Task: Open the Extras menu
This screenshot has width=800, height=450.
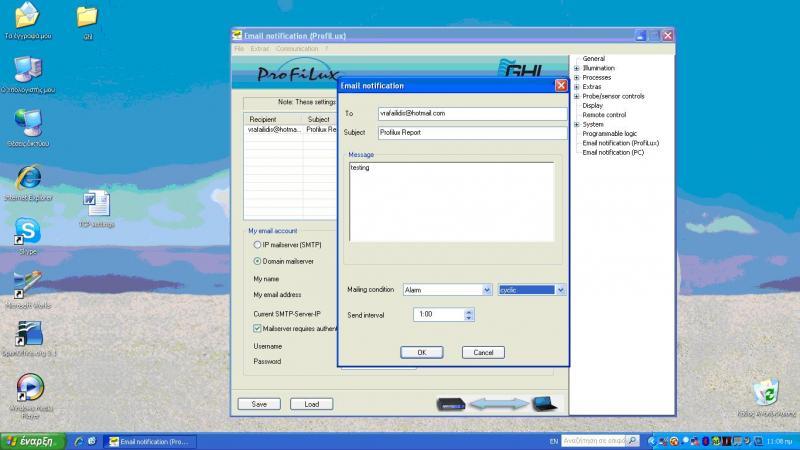Action: tap(259, 49)
